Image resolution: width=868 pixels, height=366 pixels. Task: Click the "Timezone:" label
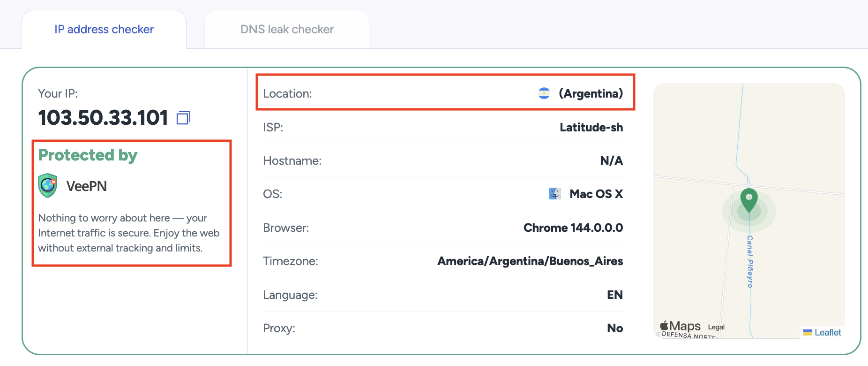[290, 261]
